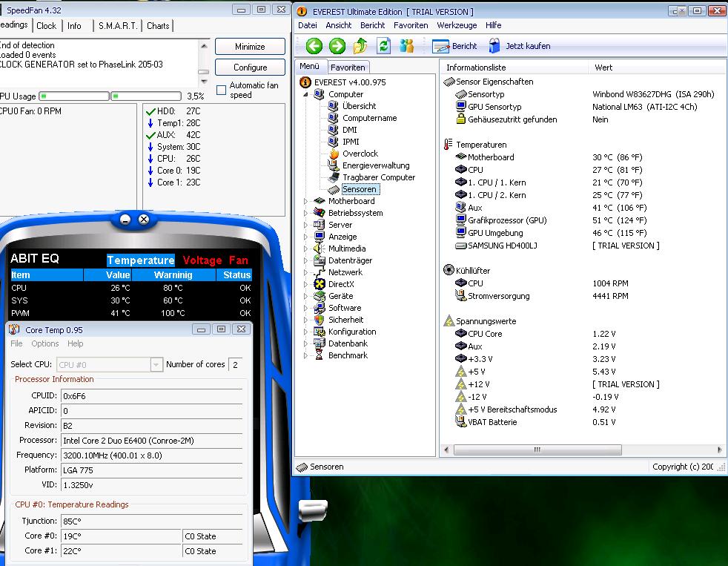The width and height of the screenshot is (728, 566).
Task: Click the green Back arrow in EVEREST toolbar
Action: coord(314,46)
